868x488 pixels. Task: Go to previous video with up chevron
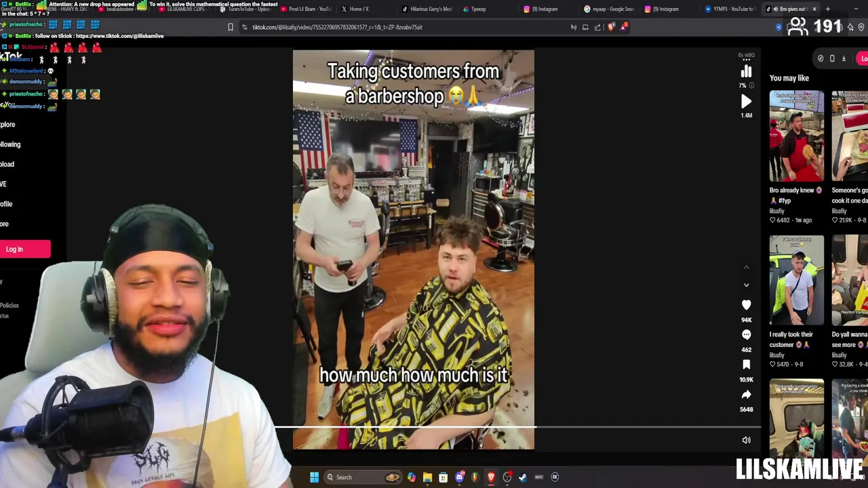[x=746, y=267]
